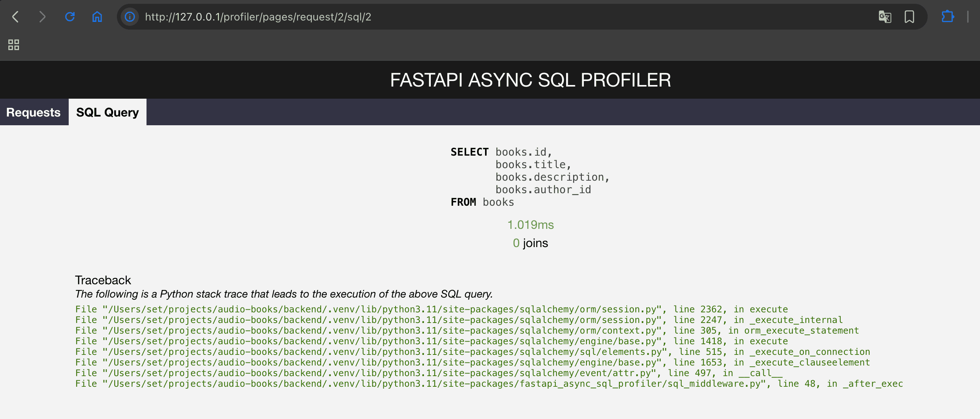Click the 0 joins label
The image size is (980, 419).
(x=530, y=243)
